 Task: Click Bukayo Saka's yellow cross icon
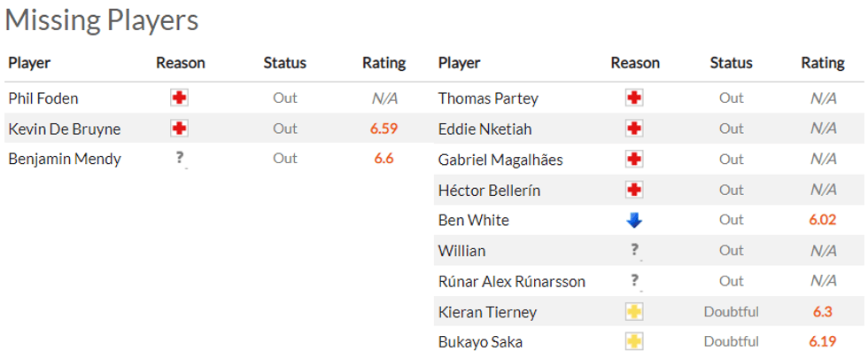click(x=634, y=342)
